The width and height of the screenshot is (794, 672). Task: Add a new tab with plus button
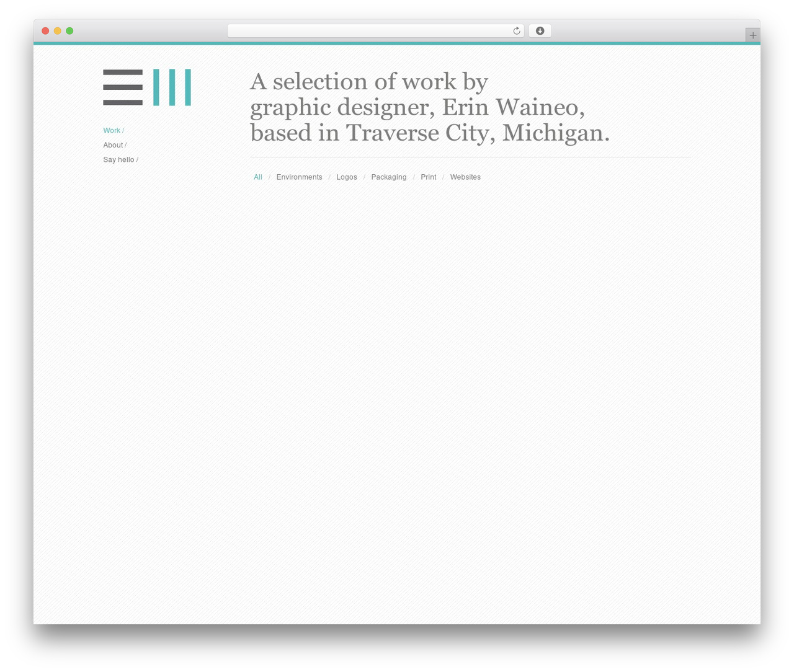coord(752,35)
